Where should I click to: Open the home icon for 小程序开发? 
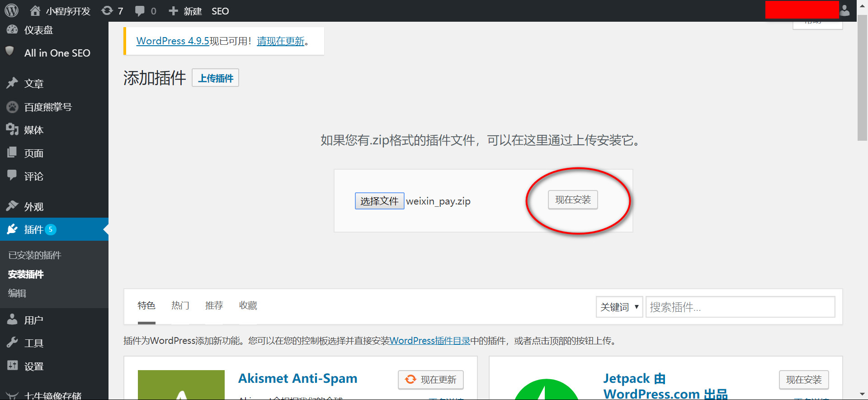(x=35, y=10)
